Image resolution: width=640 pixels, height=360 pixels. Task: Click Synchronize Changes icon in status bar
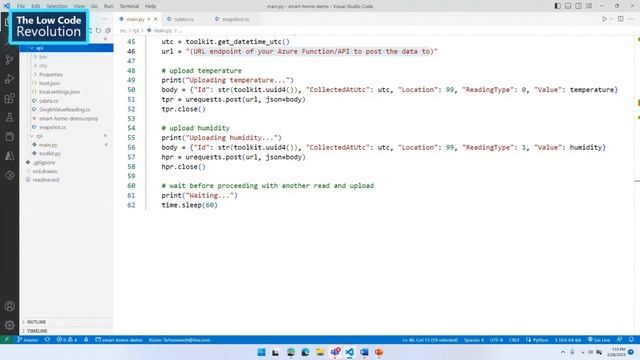(x=47, y=340)
